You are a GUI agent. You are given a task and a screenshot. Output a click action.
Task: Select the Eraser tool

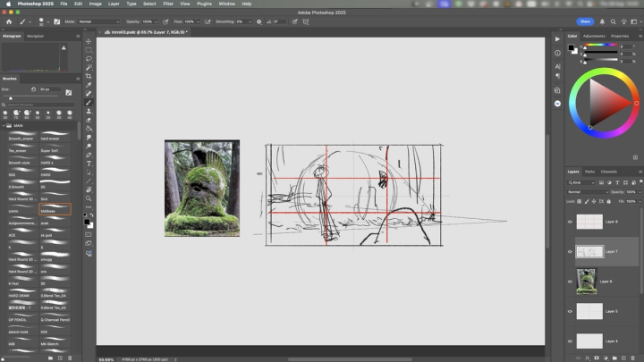[89, 120]
